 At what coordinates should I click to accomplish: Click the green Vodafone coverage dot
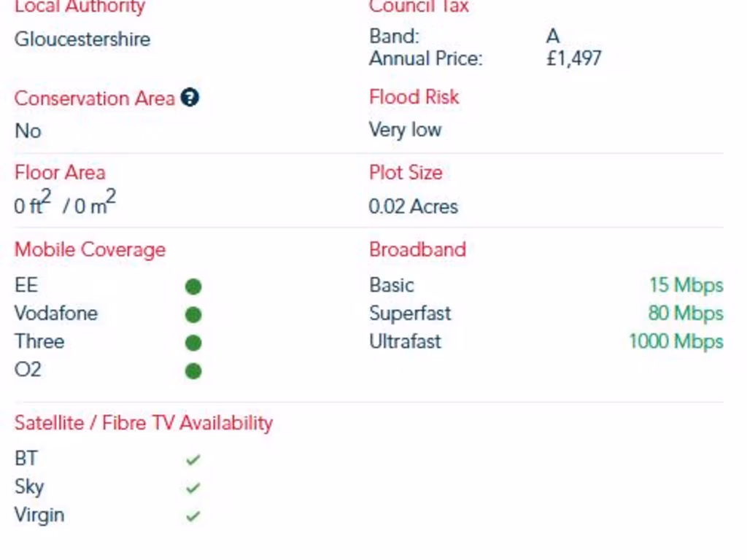(193, 315)
